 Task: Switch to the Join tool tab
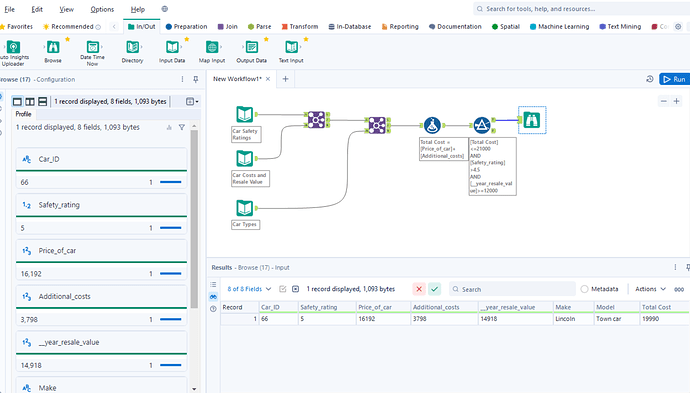pos(228,26)
